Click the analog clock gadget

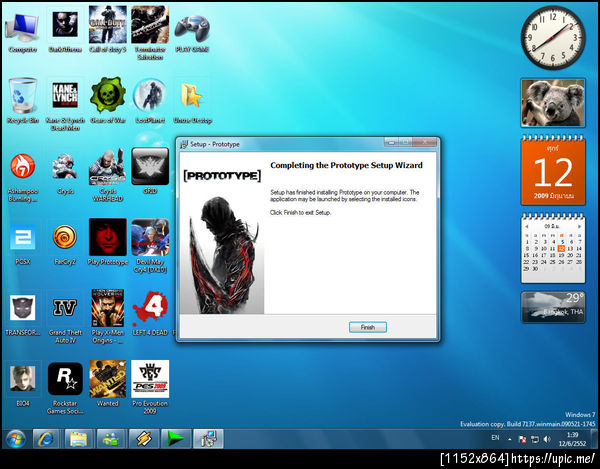[553, 37]
